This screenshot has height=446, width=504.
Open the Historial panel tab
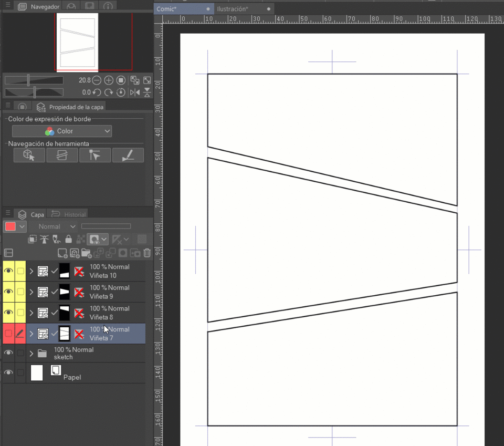[69, 214]
